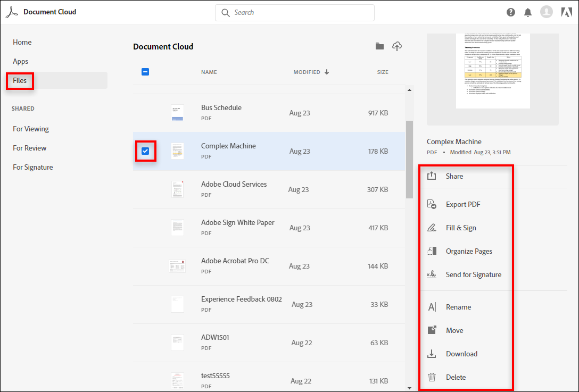This screenshot has width=579, height=392.
Task: Uncheck the Complex Machine checkbox
Action: [x=145, y=151]
